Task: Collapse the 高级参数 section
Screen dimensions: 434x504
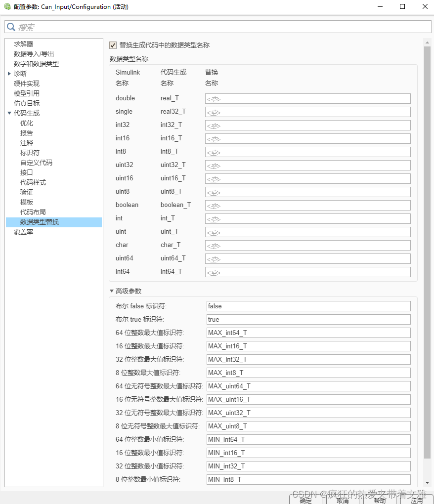Action: (x=111, y=291)
